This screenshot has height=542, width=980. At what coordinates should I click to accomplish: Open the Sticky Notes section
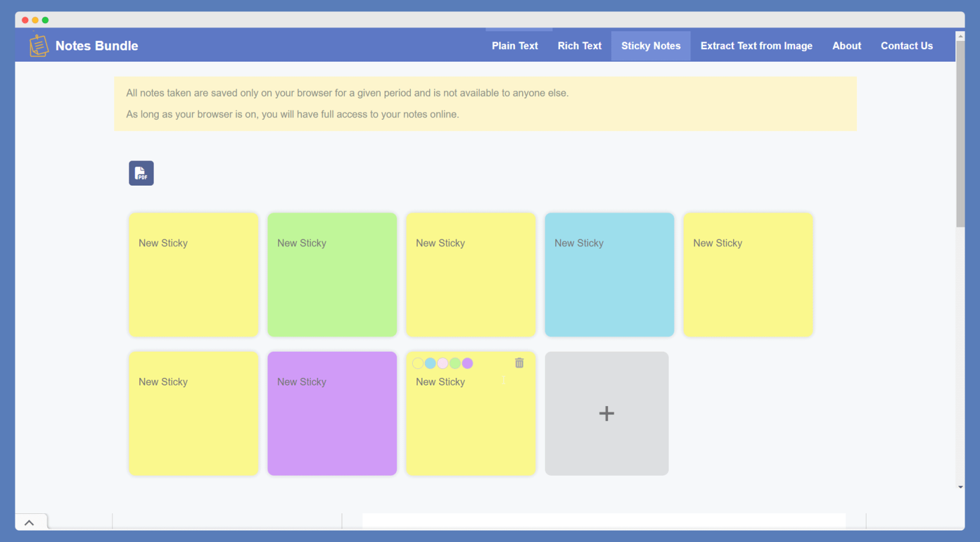(x=651, y=45)
